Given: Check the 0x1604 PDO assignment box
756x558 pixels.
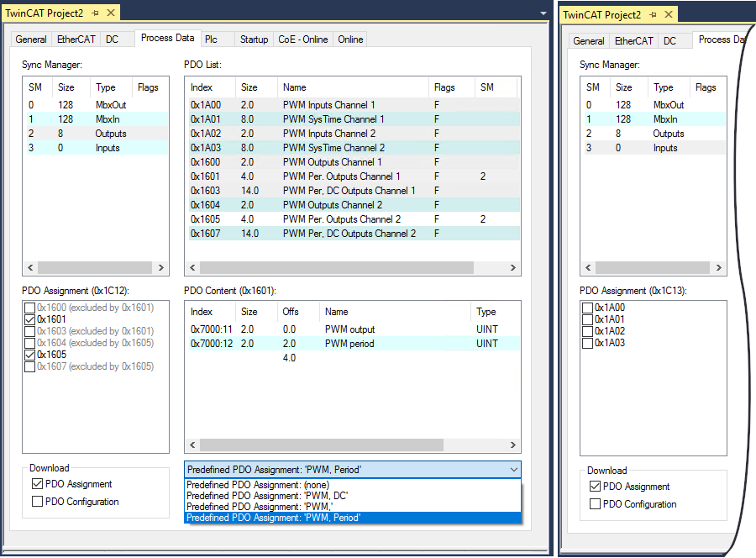Looking at the screenshot, I should (x=30, y=343).
